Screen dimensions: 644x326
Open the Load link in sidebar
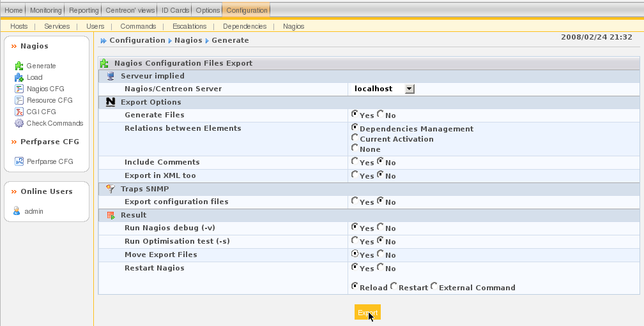tap(34, 77)
